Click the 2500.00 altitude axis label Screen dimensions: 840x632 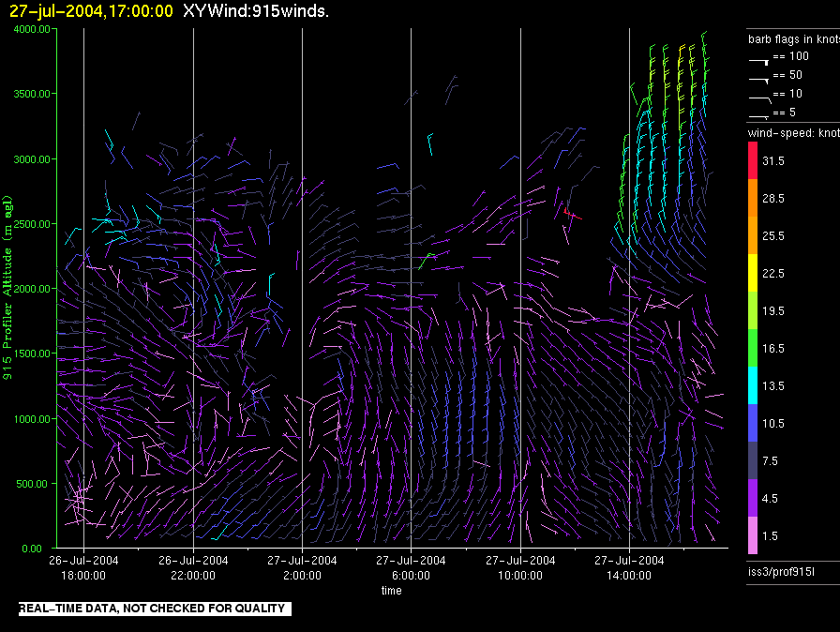tap(32, 224)
